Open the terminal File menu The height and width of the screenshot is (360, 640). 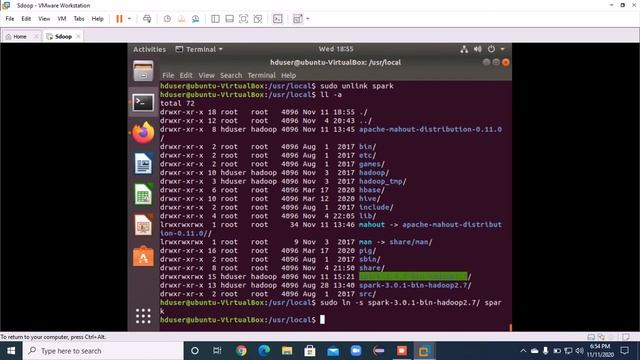[x=168, y=76]
